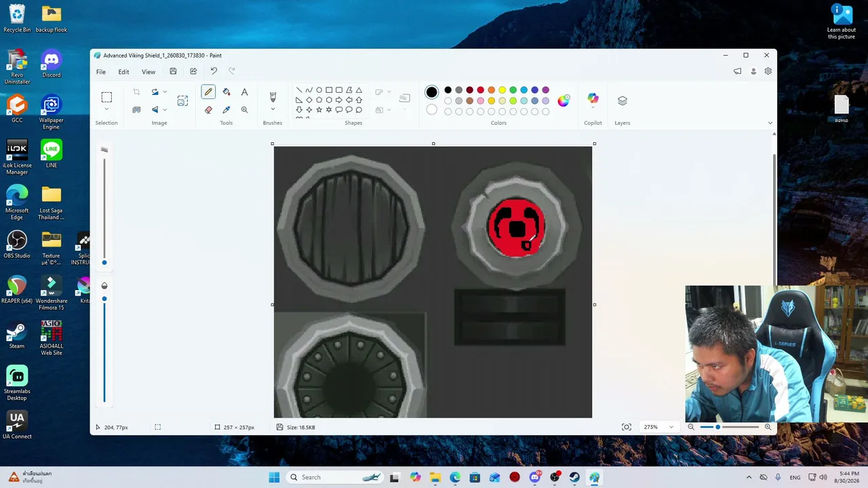The width and height of the screenshot is (868, 488).
Task: Open the zoom level 275% dropdown
Action: [659, 427]
